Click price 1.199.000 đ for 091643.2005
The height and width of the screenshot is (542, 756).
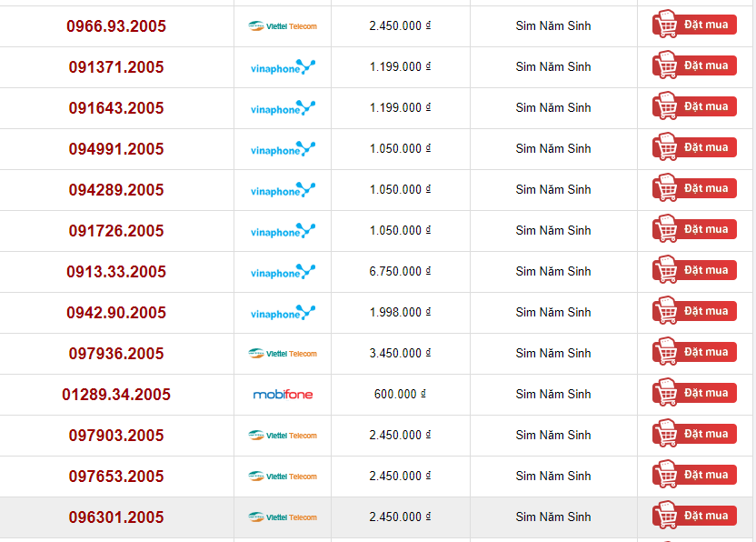tap(400, 107)
